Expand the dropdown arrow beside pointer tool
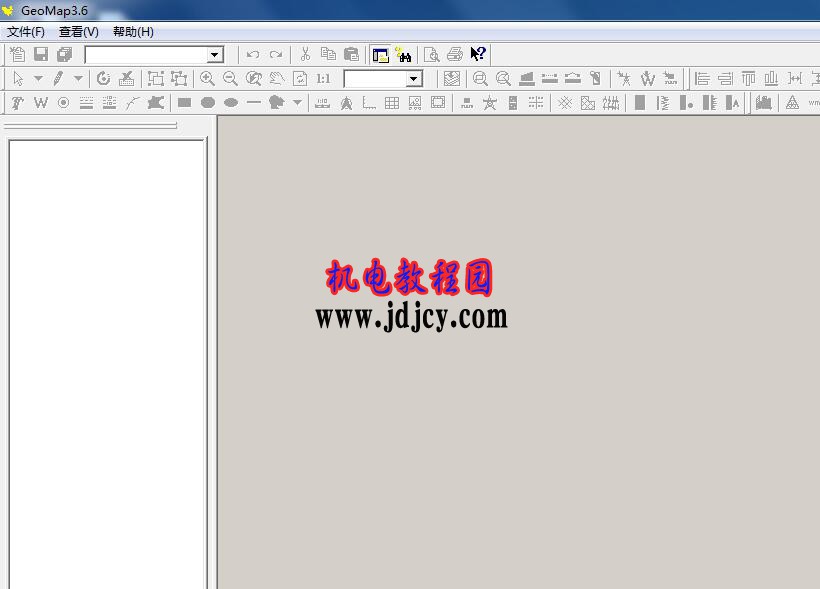Image resolution: width=820 pixels, height=589 pixels. coord(38,78)
